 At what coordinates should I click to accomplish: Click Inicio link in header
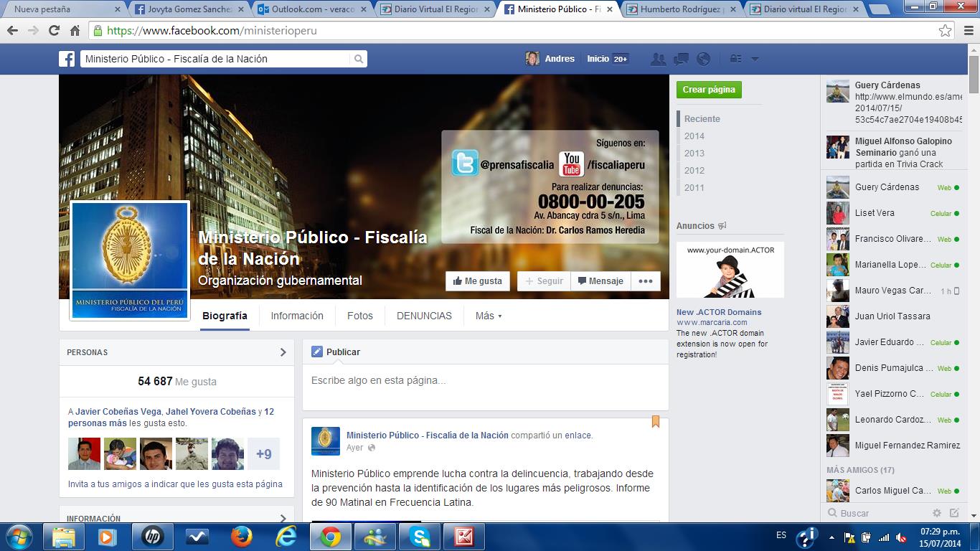click(598, 59)
